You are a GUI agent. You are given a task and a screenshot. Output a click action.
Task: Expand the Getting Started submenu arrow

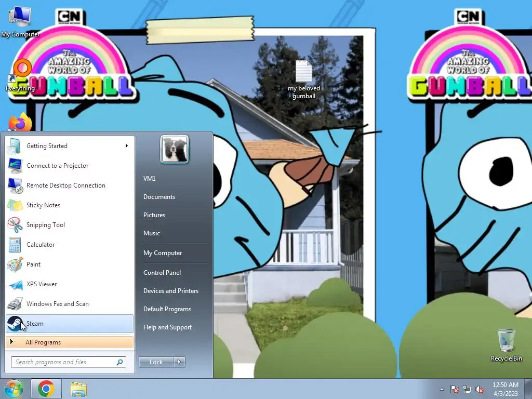127,146
